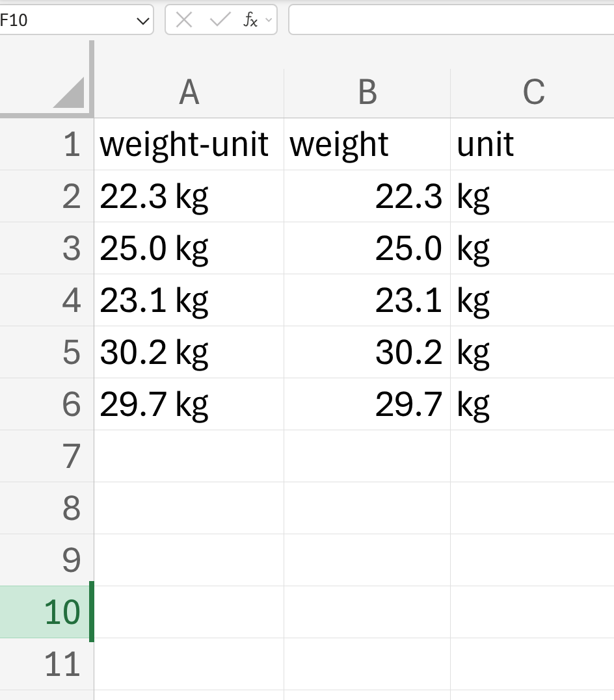Click cell B5 with value 30.2
This screenshot has height=700, width=614.
(x=367, y=352)
